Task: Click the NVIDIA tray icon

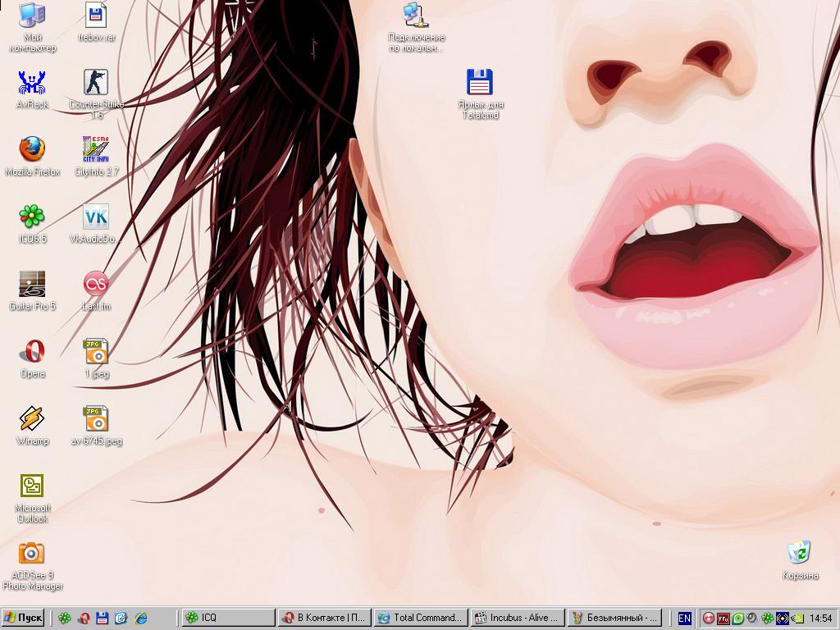Action: click(x=797, y=619)
